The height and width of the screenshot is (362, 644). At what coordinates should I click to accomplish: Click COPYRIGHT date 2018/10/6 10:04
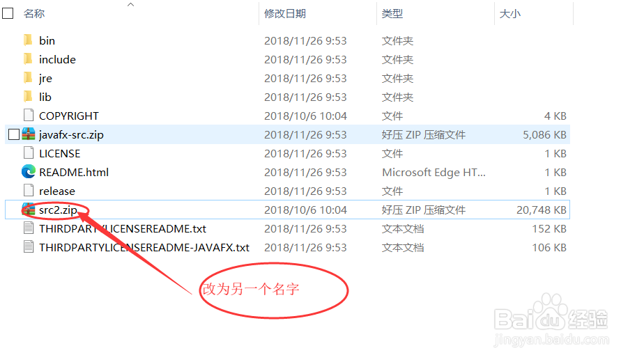pos(305,116)
